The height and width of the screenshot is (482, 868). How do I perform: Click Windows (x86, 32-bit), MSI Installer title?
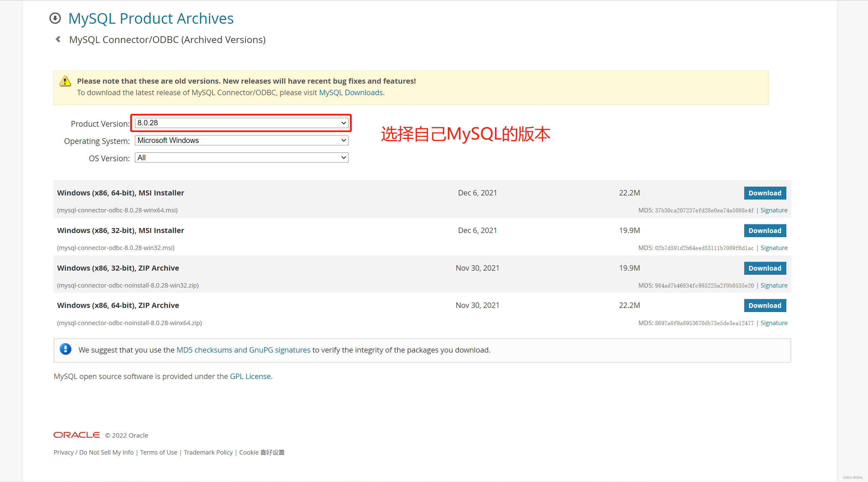[120, 230]
